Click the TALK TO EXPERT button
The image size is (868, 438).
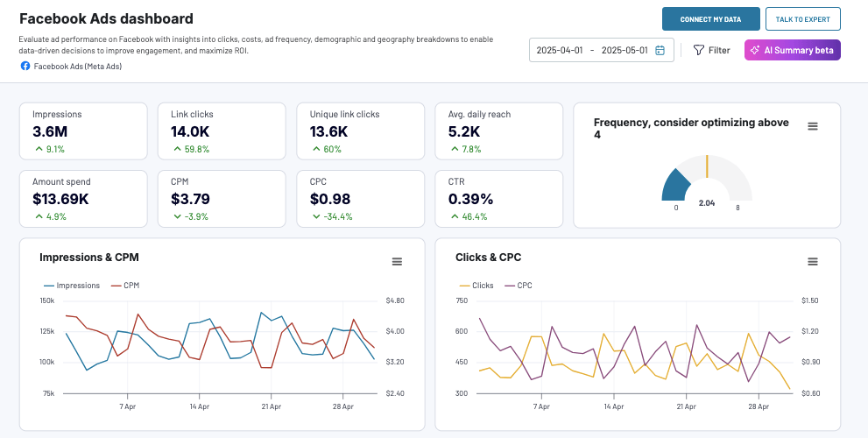(x=802, y=18)
